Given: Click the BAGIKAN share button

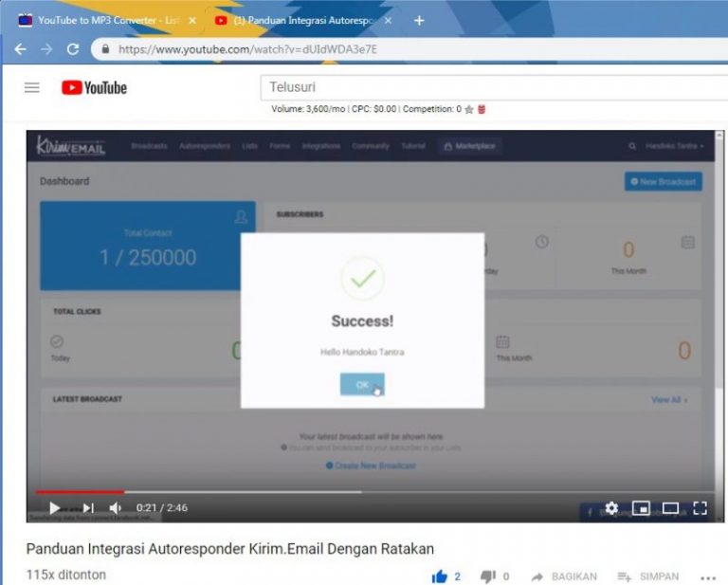Looking at the screenshot, I should pyautogui.click(x=564, y=576).
